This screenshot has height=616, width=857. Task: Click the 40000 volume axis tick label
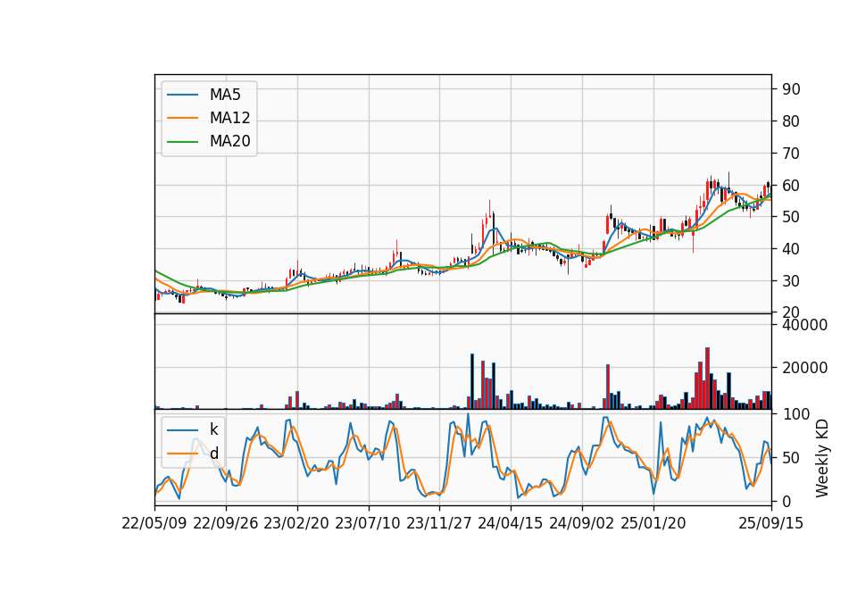click(804, 325)
